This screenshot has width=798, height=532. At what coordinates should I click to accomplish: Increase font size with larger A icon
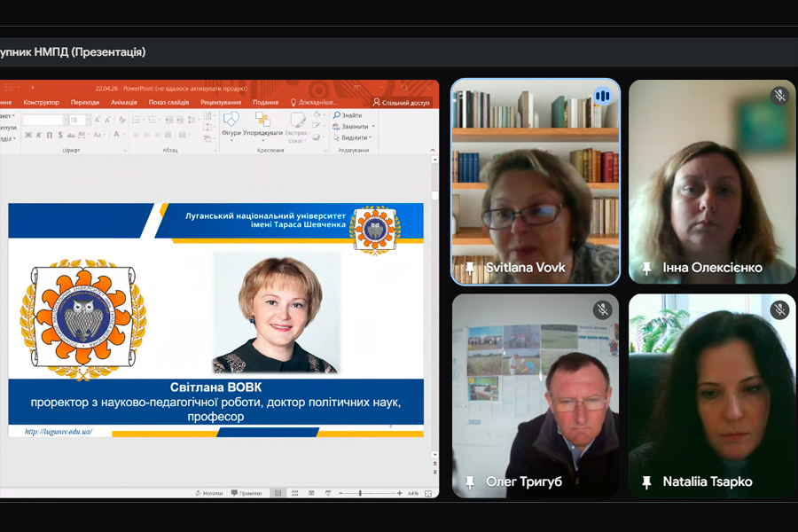pyautogui.click(x=98, y=120)
